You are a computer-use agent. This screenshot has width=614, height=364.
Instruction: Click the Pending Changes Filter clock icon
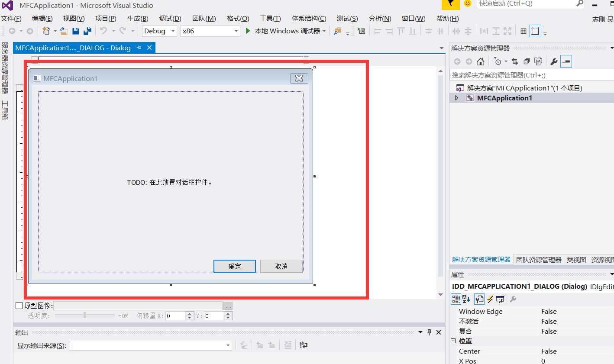(x=498, y=61)
